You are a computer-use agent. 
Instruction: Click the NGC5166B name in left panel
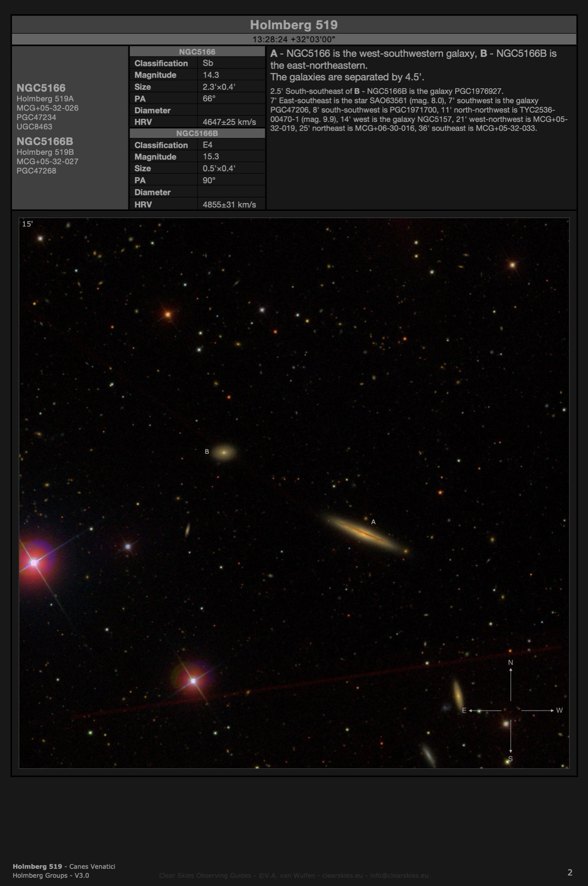click(45, 141)
